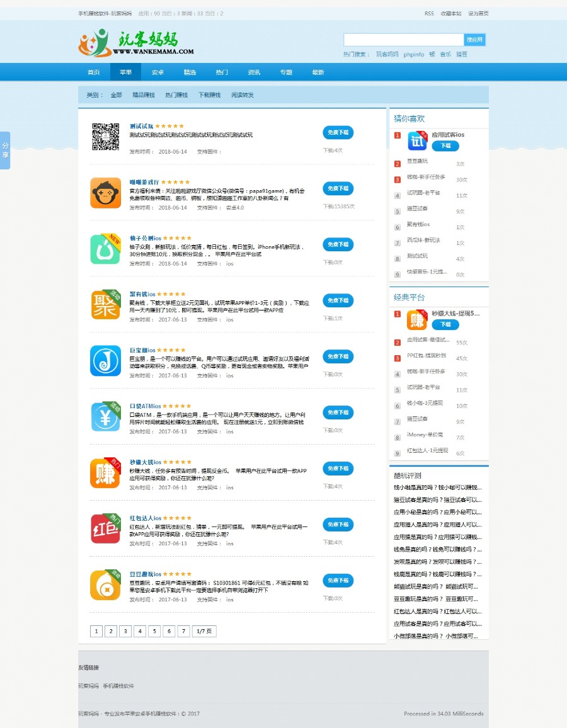Open 资讯 navigation item
This screenshot has width=567, height=728.
click(x=254, y=72)
